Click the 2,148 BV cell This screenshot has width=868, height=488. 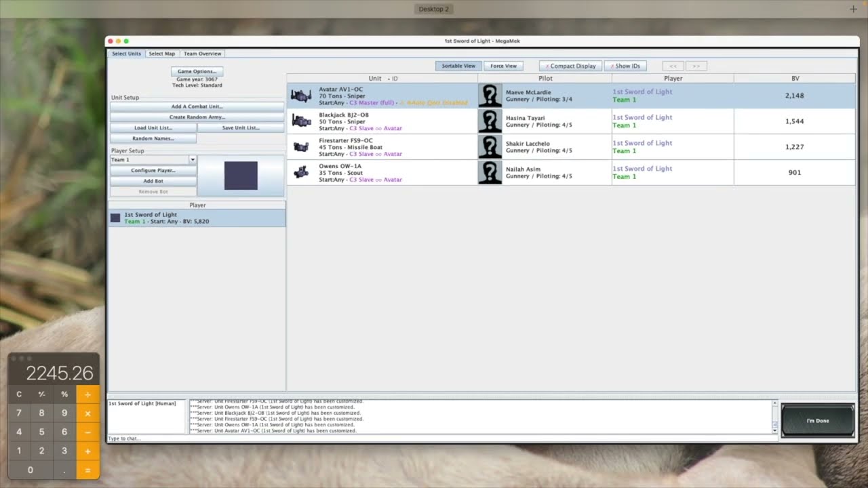point(795,96)
